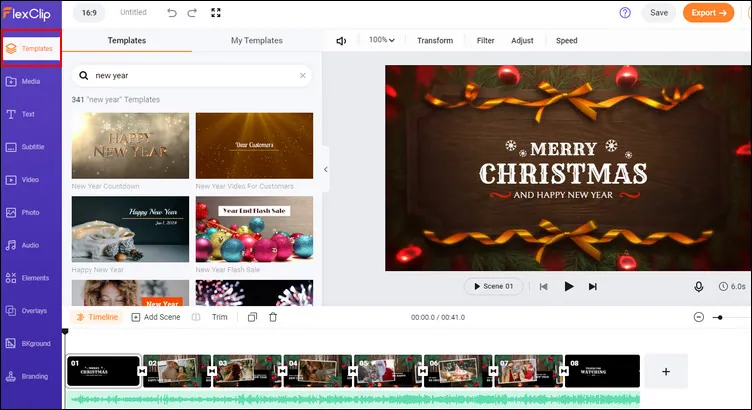Add a new scene with plus tile

tap(666, 372)
